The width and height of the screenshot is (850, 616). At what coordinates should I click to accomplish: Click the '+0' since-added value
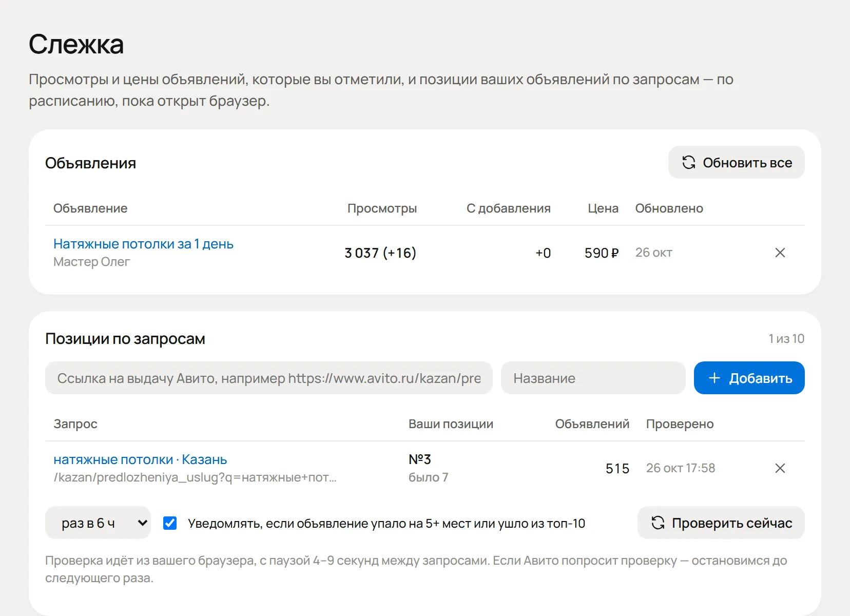click(543, 253)
